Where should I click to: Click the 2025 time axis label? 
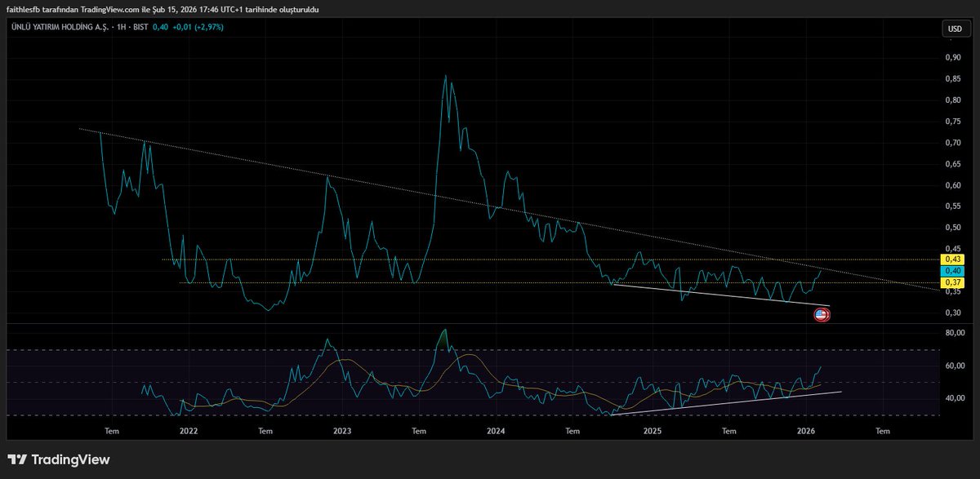click(652, 430)
